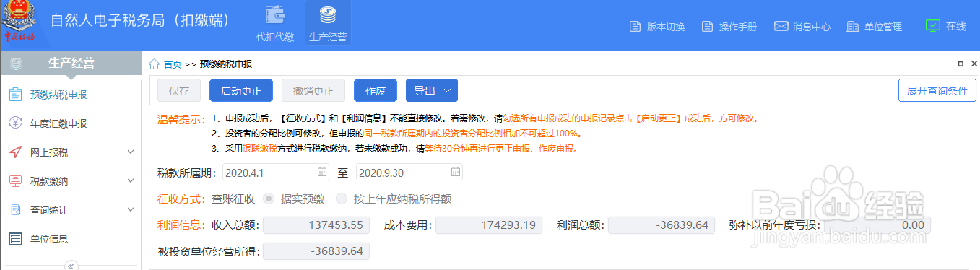Image resolution: width=980 pixels, height=270 pixels.
Task: Click 展开查询条件 button
Action: click(937, 90)
